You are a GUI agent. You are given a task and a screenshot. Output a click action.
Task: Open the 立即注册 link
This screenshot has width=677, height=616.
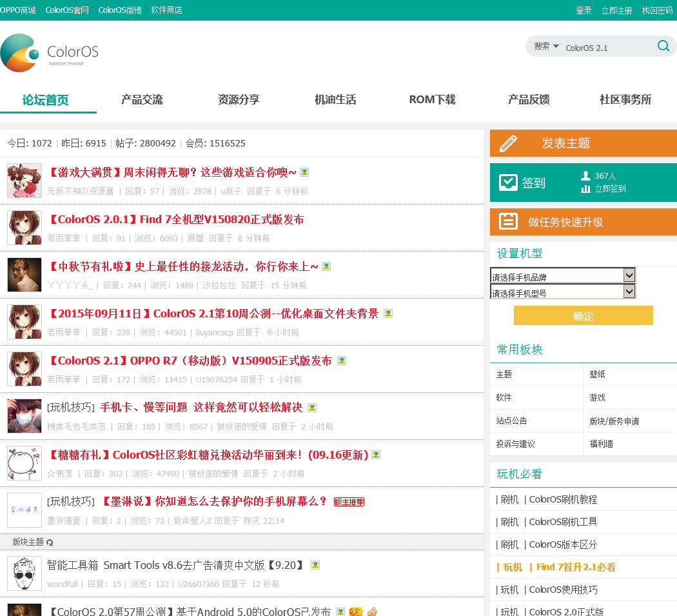(616, 10)
